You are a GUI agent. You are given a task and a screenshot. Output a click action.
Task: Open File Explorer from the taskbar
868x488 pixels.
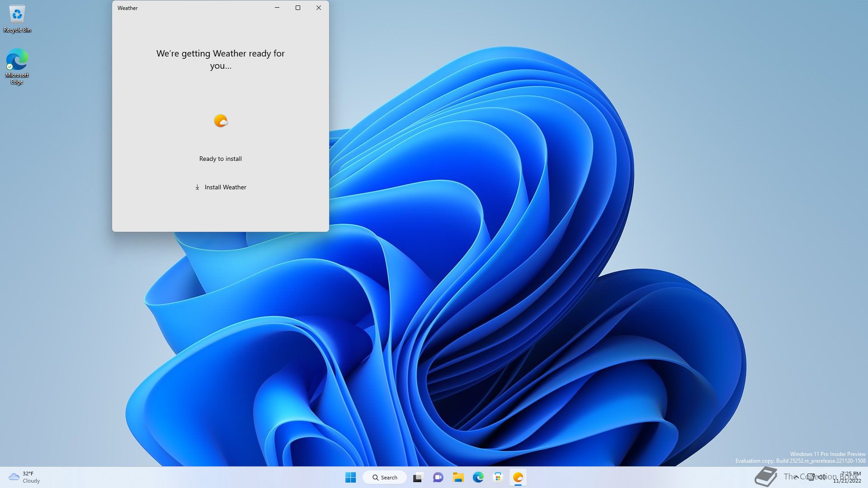pyautogui.click(x=458, y=477)
